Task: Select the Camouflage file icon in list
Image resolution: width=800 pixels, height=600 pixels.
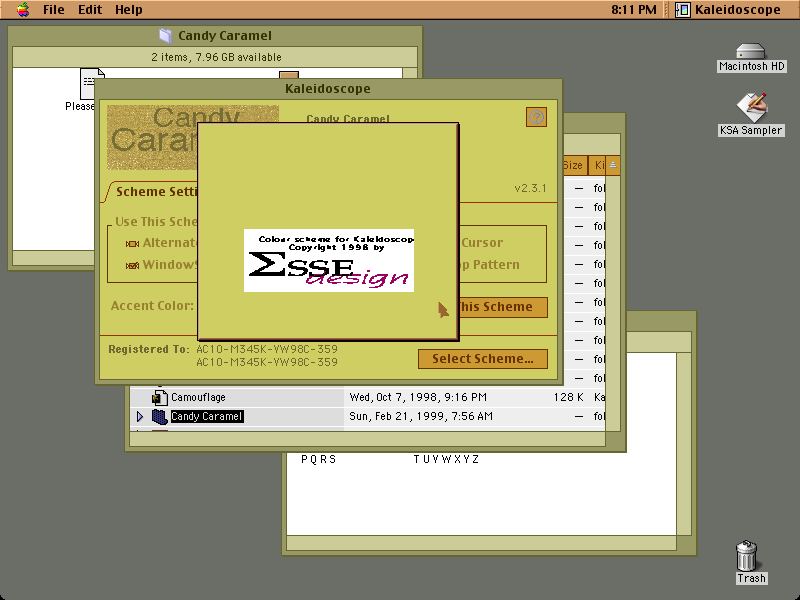Action: [160, 397]
